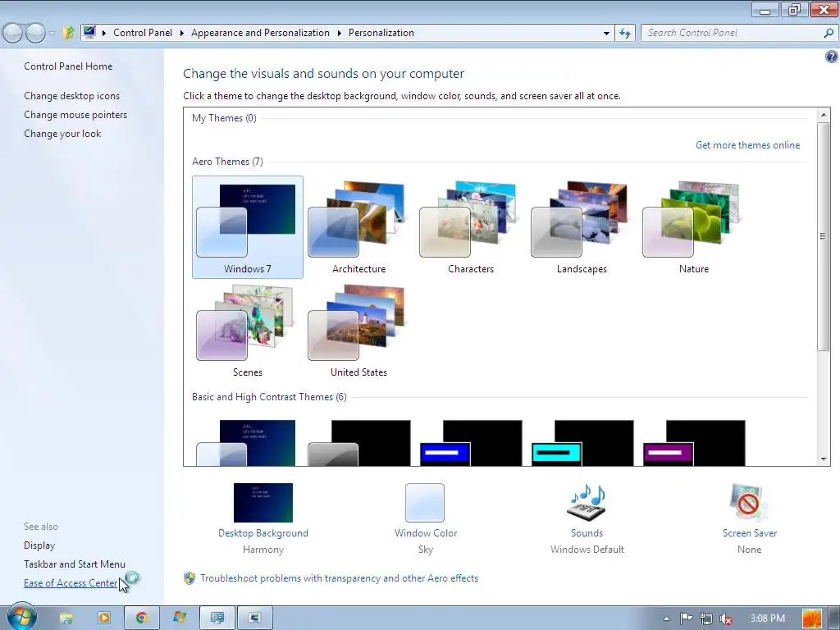
Task: Select the first Basic theme thumbnail
Action: click(x=248, y=442)
